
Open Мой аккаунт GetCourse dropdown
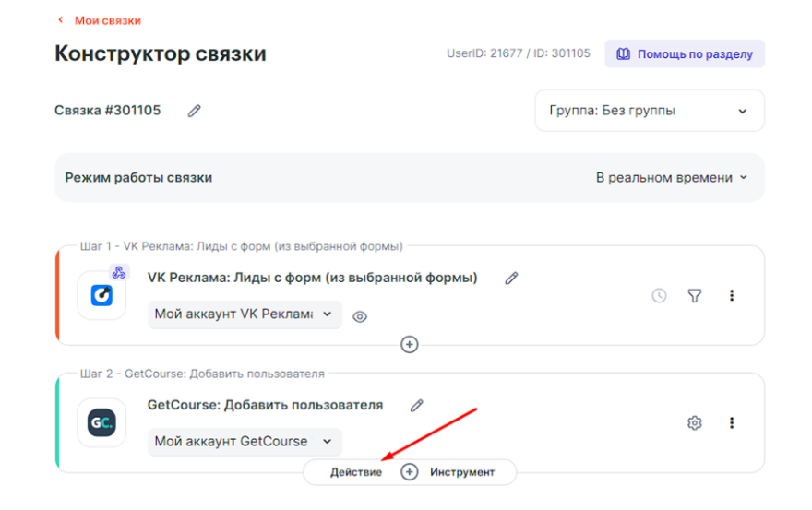(245, 442)
